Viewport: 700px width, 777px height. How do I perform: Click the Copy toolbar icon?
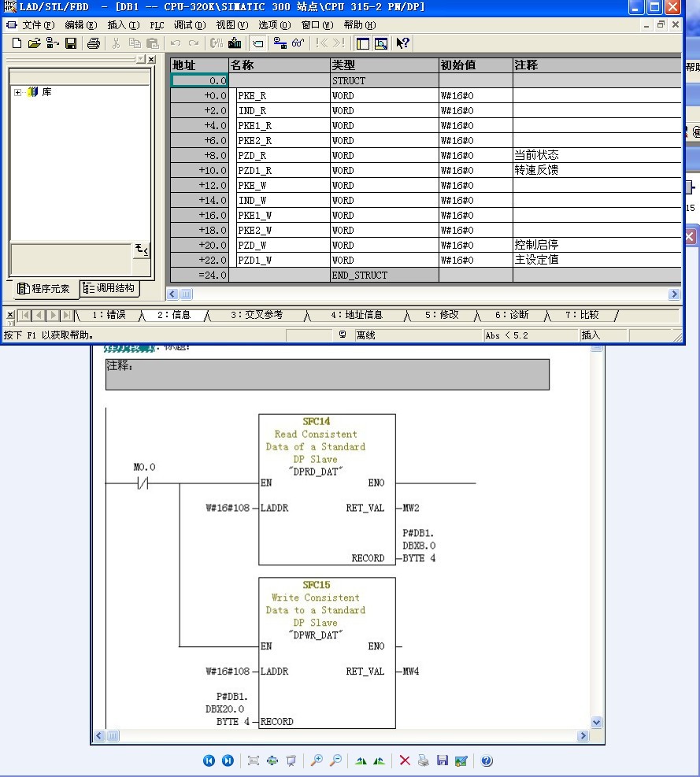135,43
